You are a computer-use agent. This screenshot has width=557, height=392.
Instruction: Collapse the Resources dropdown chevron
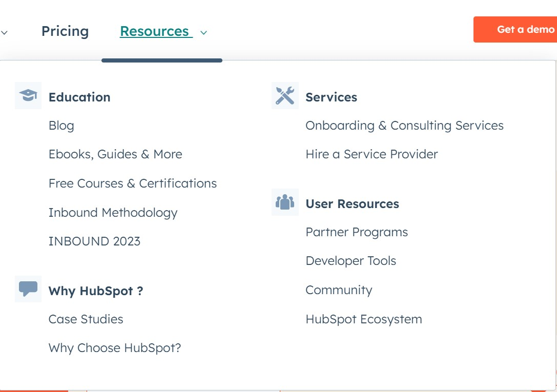point(203,33)
